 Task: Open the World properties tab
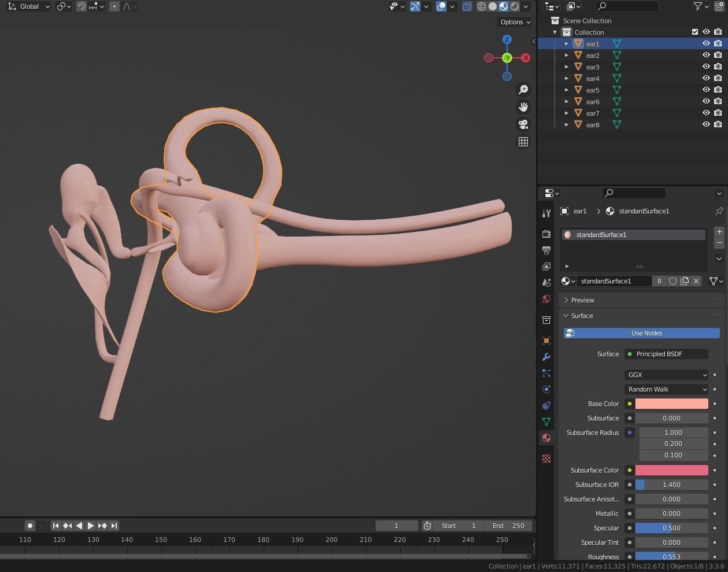point(546,299)
